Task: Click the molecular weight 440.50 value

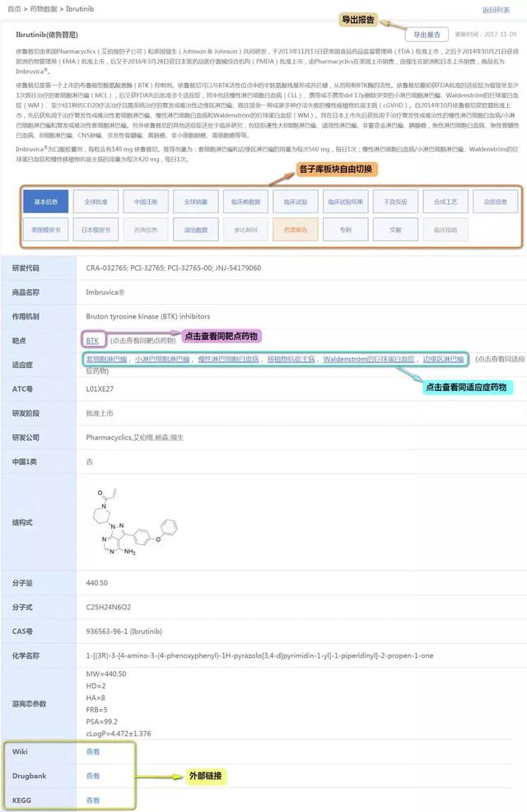Action: point(97,582)
